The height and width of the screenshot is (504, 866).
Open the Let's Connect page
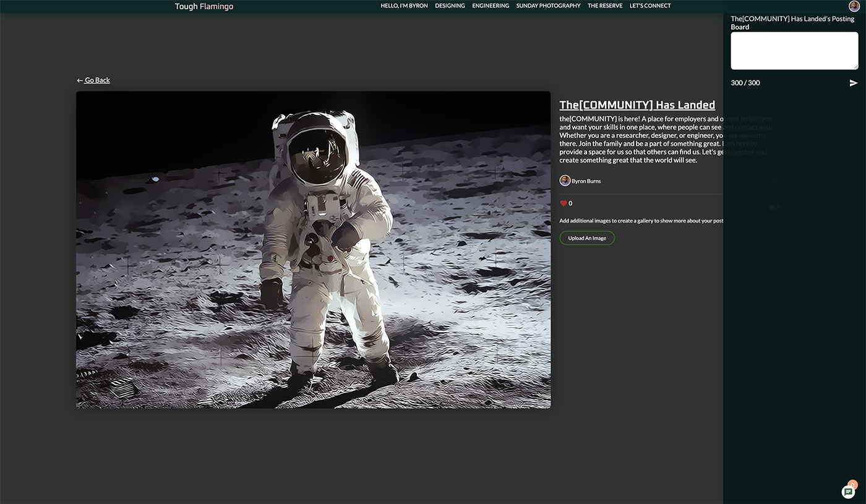pos(650,6)
